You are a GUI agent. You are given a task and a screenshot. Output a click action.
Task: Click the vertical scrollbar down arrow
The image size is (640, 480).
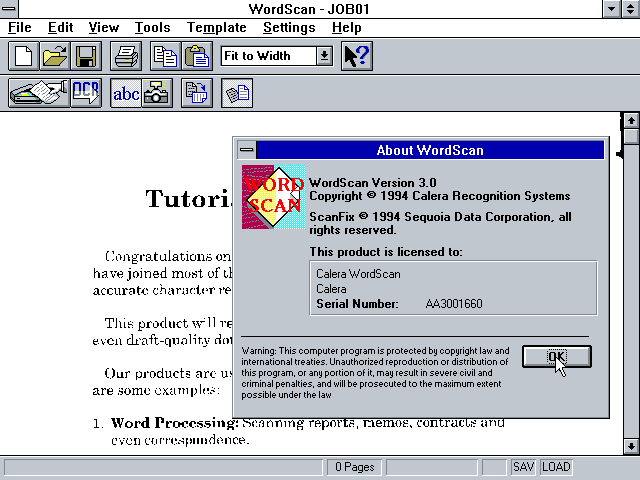point(631,447)
